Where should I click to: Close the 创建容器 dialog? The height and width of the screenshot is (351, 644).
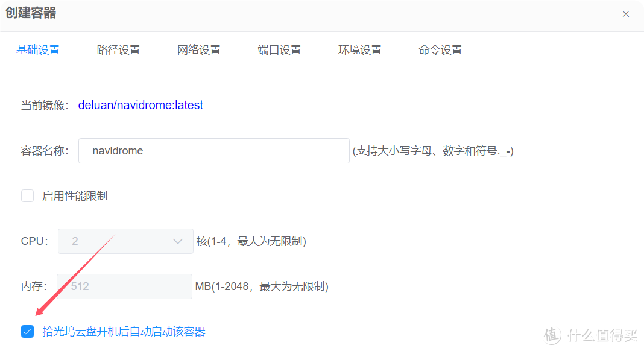626,14
